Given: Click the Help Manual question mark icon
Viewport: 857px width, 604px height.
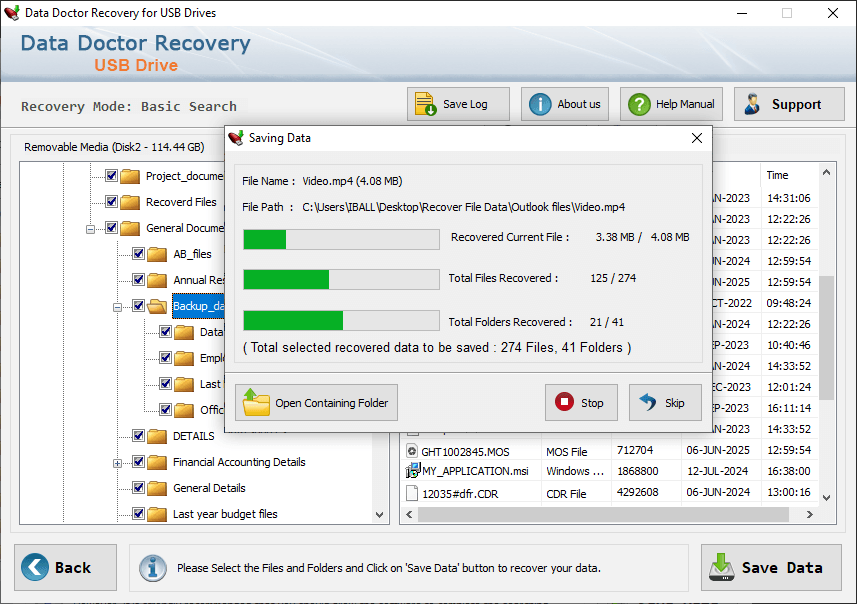Looking at the screenshot, I should pos(639,104).
